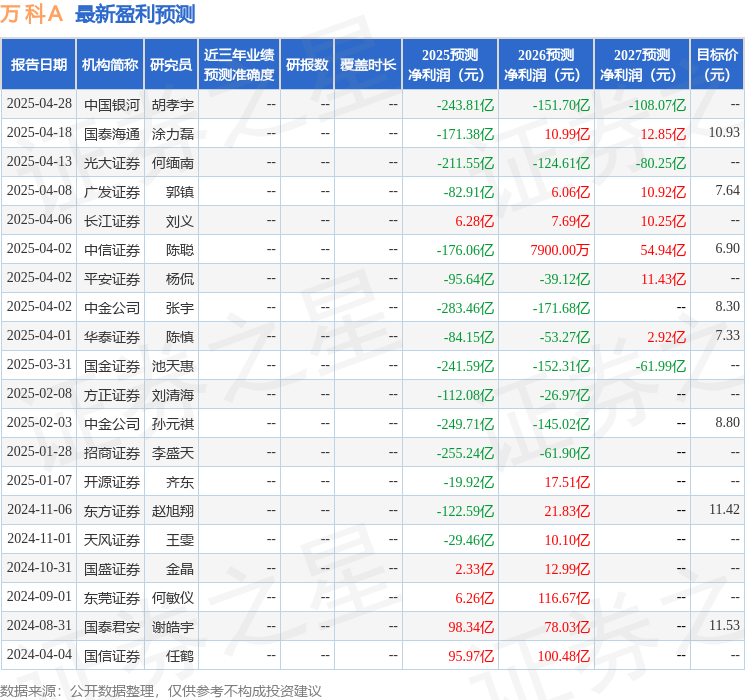Screen dimensions: 745x700
Task: Select the 国泰海通 institution cell
Action: [x=112, y=134]
